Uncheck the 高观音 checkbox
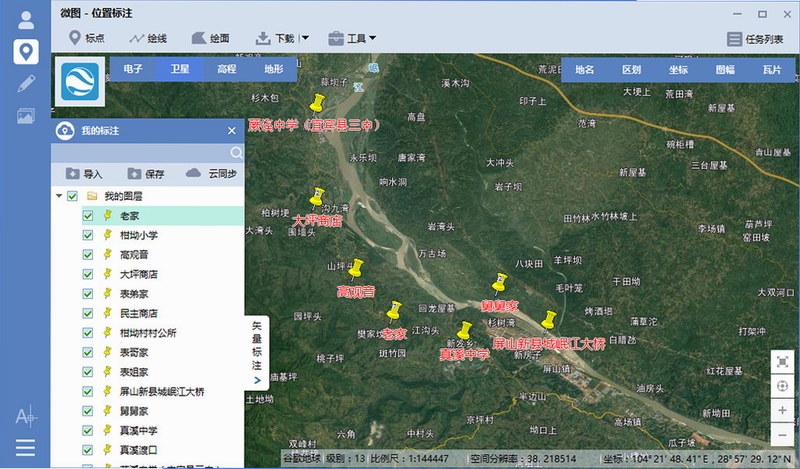Image resolution: width=800 pixels, height=469 pixels. pyautogui.click(x=88, y=255)
